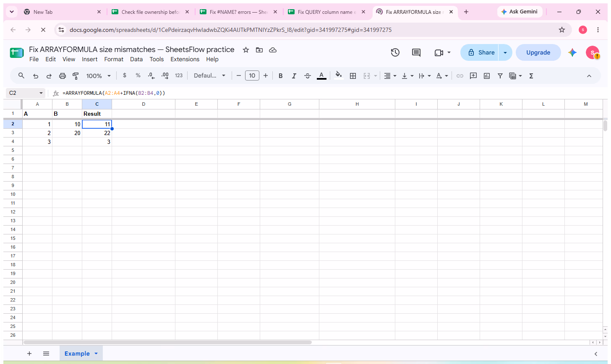This screenshot has height=364, width=611.
Task: Insert a chart
Action: coord(487,76)
